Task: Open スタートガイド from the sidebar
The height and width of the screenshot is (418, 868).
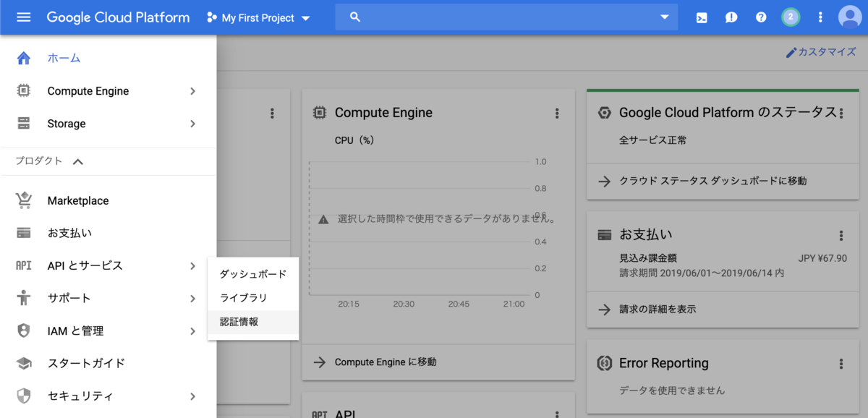Action: click(x=86, y=363)
